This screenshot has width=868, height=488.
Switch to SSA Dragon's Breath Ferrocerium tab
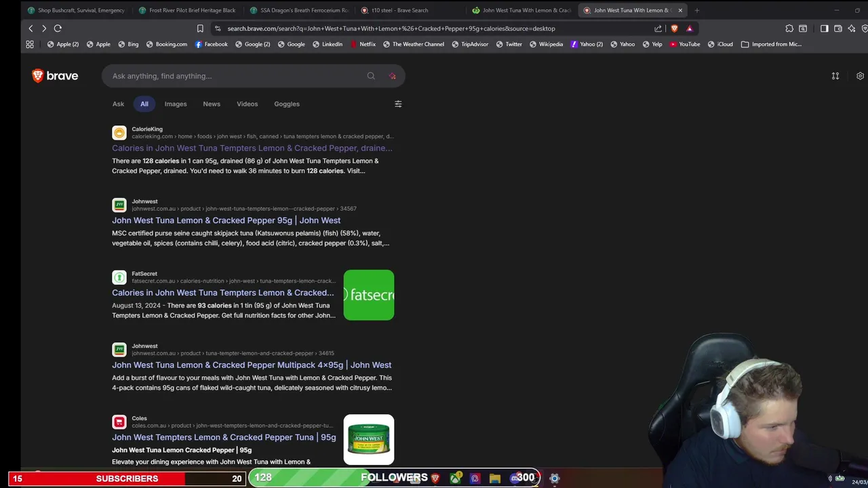click(298, 10)
